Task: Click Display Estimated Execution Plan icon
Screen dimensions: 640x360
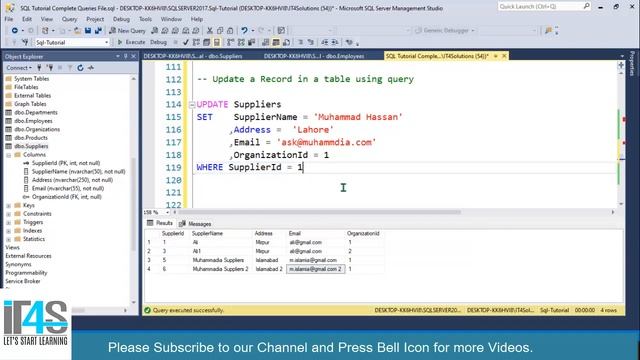Action: (196, 42)
